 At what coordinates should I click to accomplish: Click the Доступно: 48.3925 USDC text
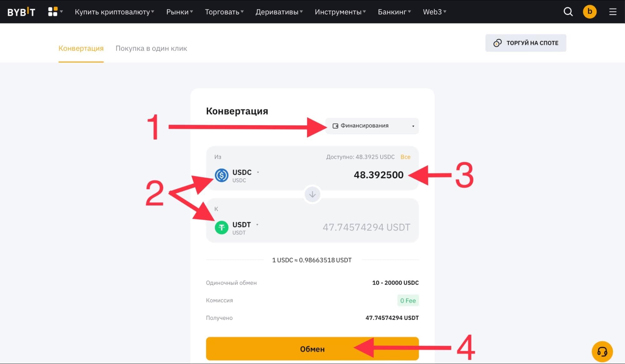(x=360, y=157)
